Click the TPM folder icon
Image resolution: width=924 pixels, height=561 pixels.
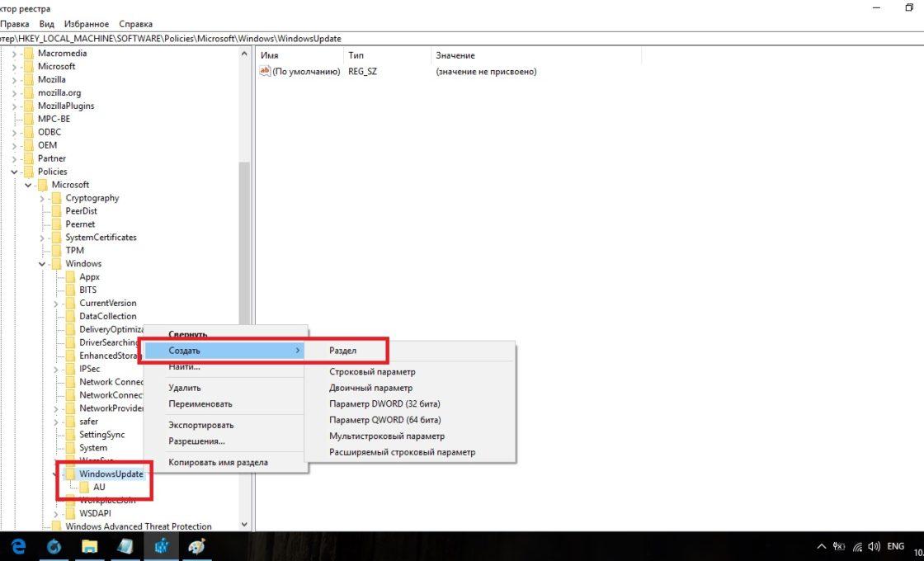pyautogui.click(x=56, y=251)
